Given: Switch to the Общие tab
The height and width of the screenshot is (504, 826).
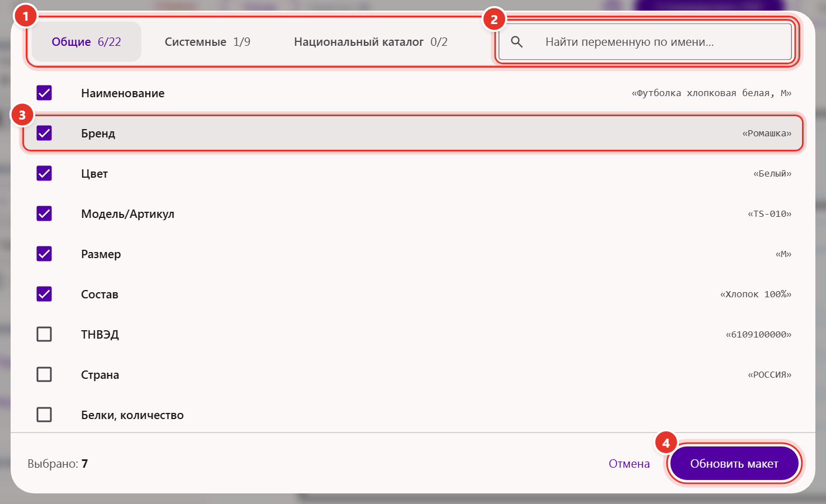Looking at the screenshot, I should pos(86,42).
